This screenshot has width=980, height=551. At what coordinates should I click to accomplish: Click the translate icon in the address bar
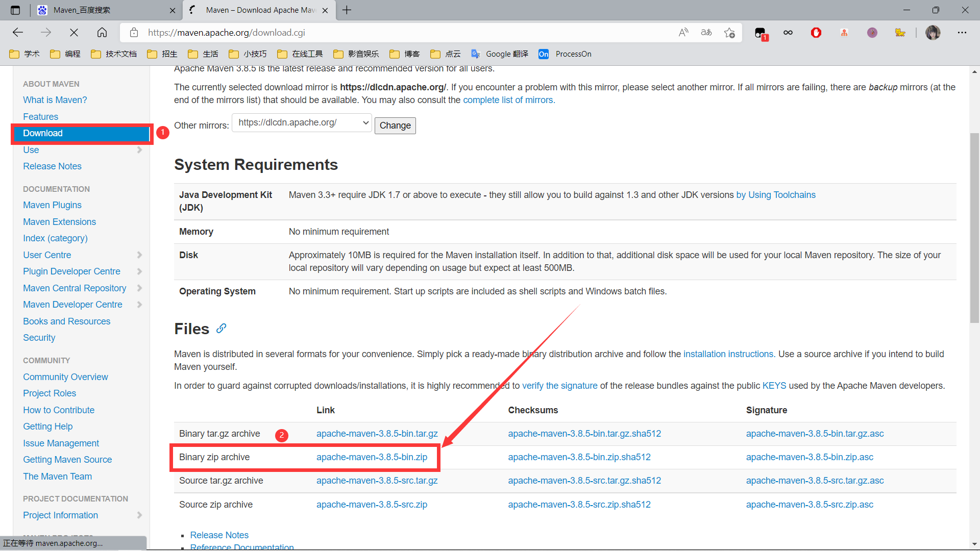coord(706,33)
